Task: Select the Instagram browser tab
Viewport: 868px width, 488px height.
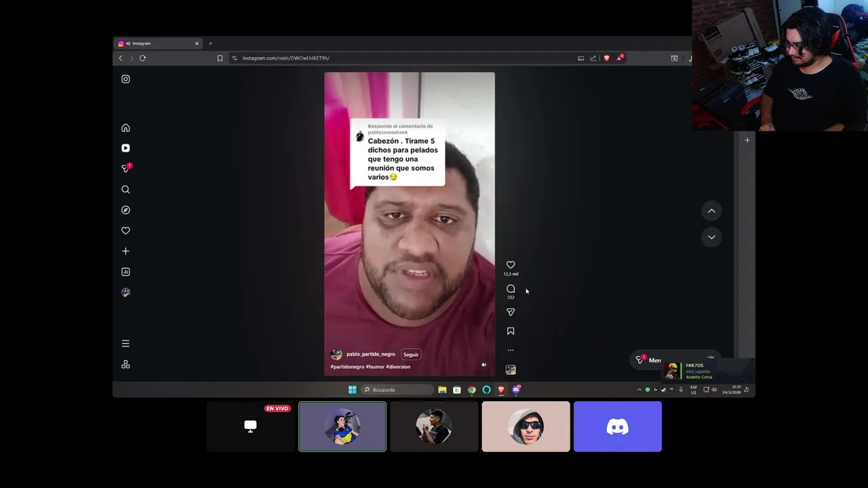Action: pos(159,43)
